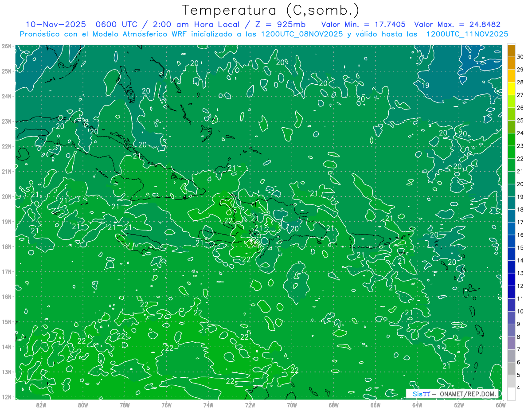Click the "60W" longitude label
The image size is (532, 411).
pyautogui.click(x=501, y=405)
